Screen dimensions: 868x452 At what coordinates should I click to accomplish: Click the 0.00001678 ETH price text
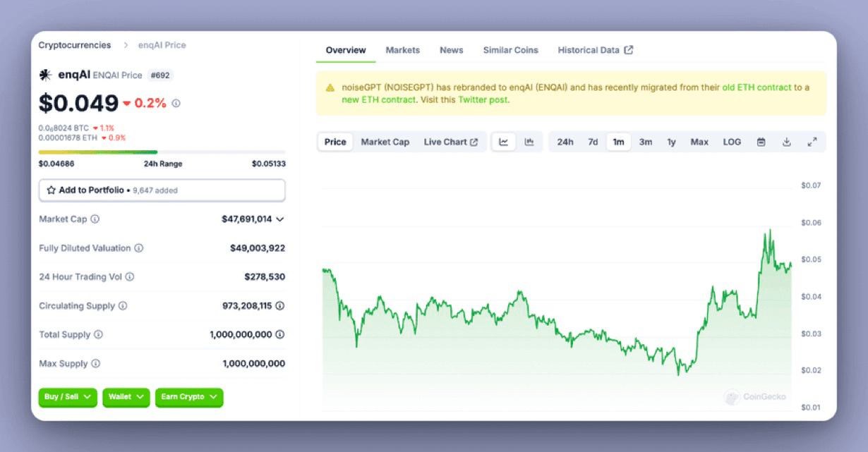click(68, 138)
